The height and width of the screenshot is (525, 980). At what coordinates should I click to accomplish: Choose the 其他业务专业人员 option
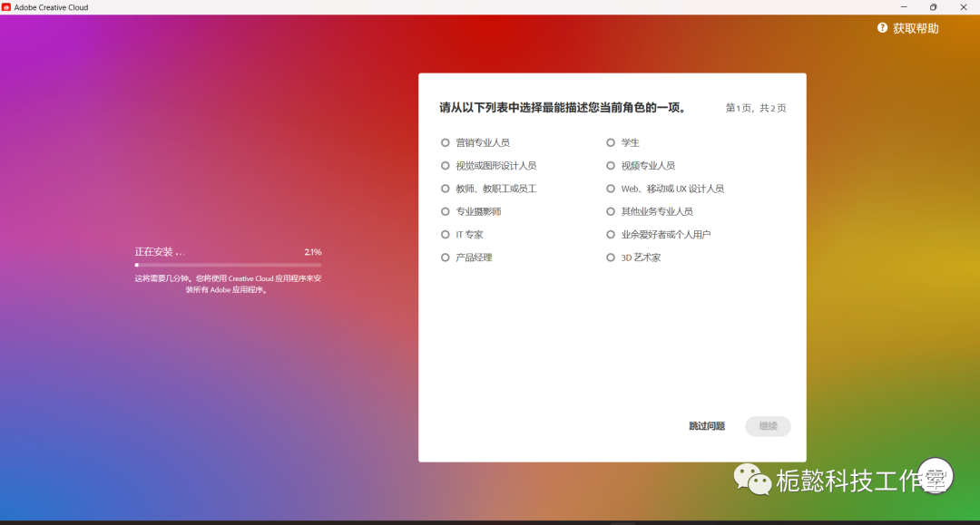(x=611, y=211)
